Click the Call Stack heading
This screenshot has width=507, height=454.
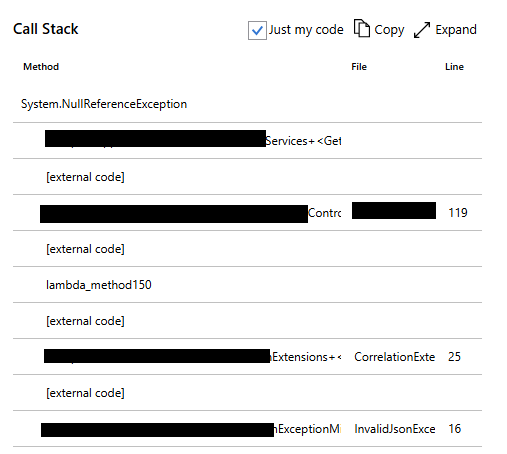pos(46,29)
